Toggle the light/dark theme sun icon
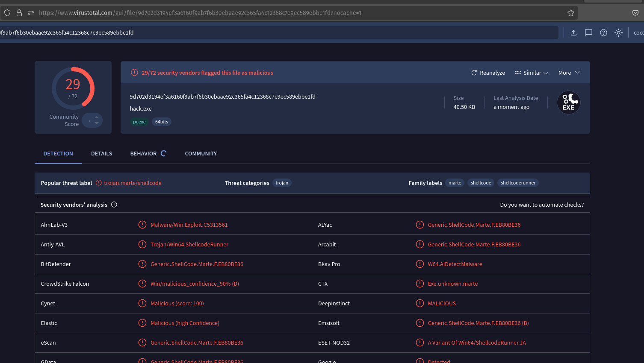 [618, 32]
